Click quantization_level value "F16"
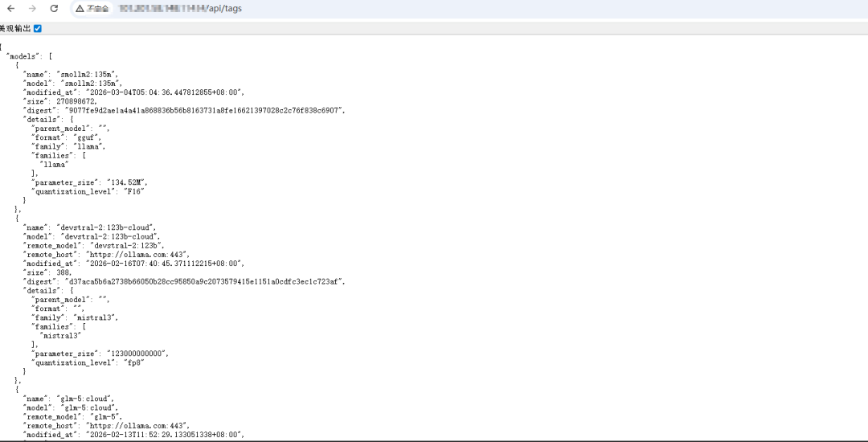 point(133,191)
